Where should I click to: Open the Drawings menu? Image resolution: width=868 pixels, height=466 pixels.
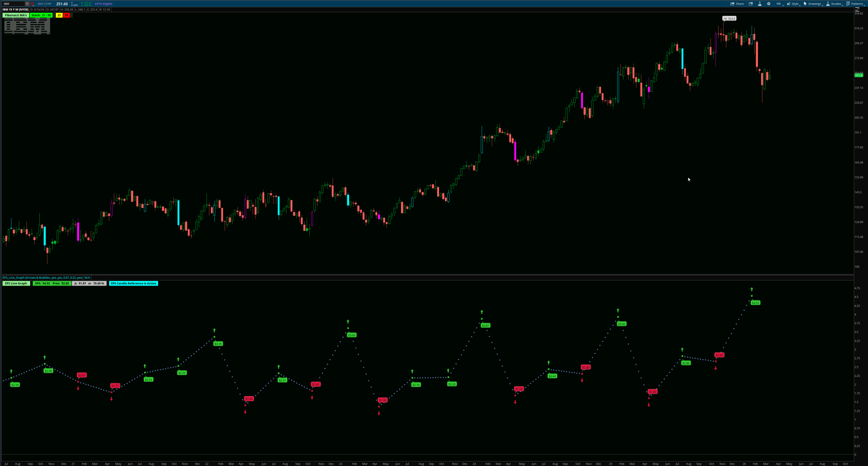point(812,4)
